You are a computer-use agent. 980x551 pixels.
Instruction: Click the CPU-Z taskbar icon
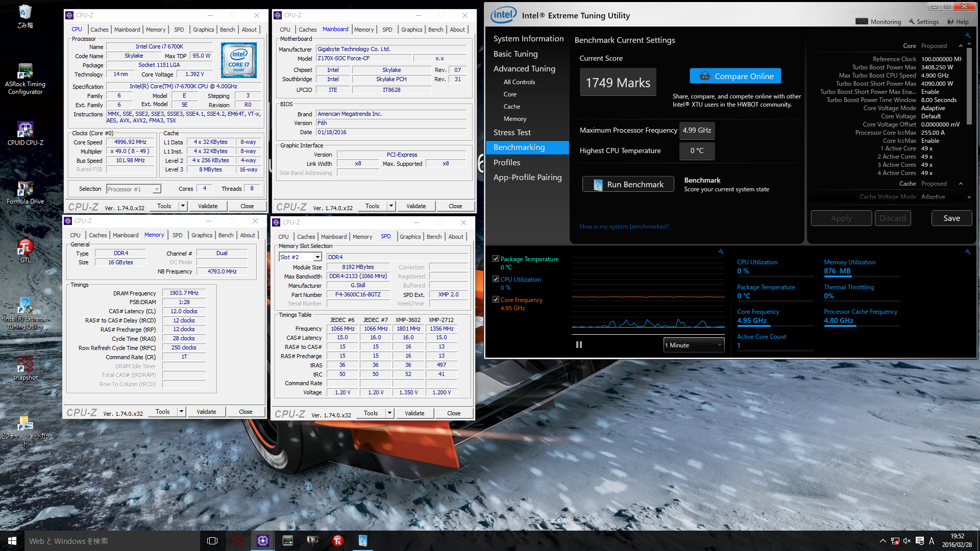(x=262, y=541)
